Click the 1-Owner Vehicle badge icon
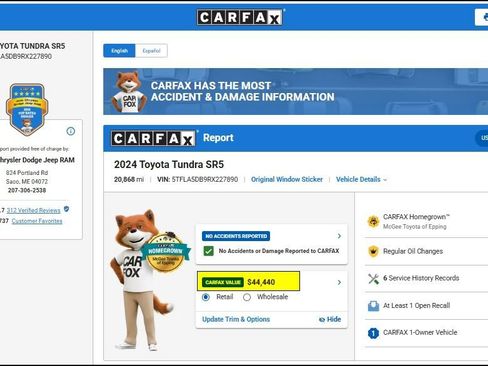Image resolution: width=488 pixels, height=366 pixels. [x=373, y=333]
